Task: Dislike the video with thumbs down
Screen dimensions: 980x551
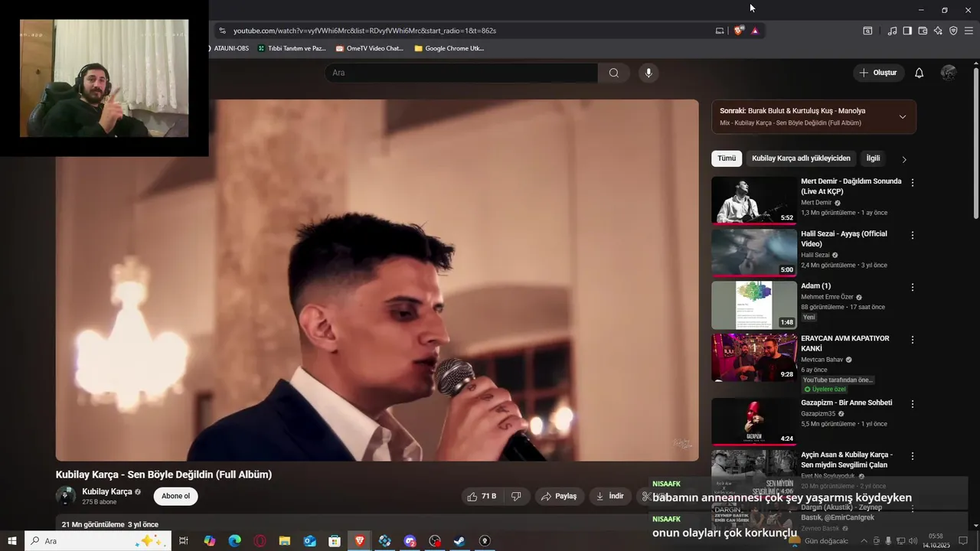Action: [x=517, y=496]
